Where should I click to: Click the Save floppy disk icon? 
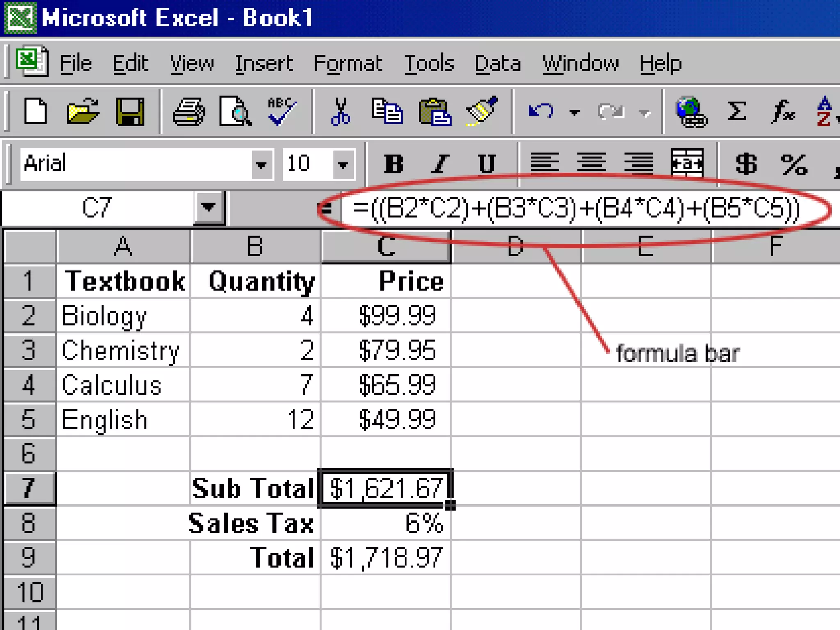130,112
